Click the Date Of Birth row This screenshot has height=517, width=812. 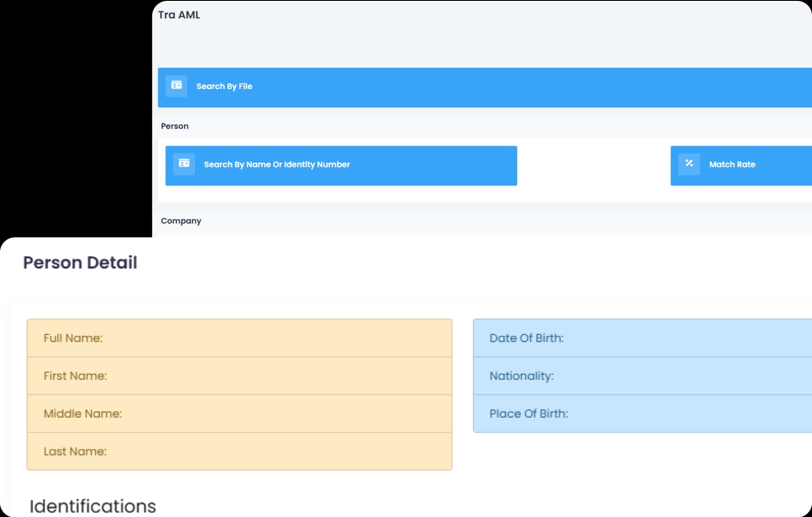(x=641, y=338)
